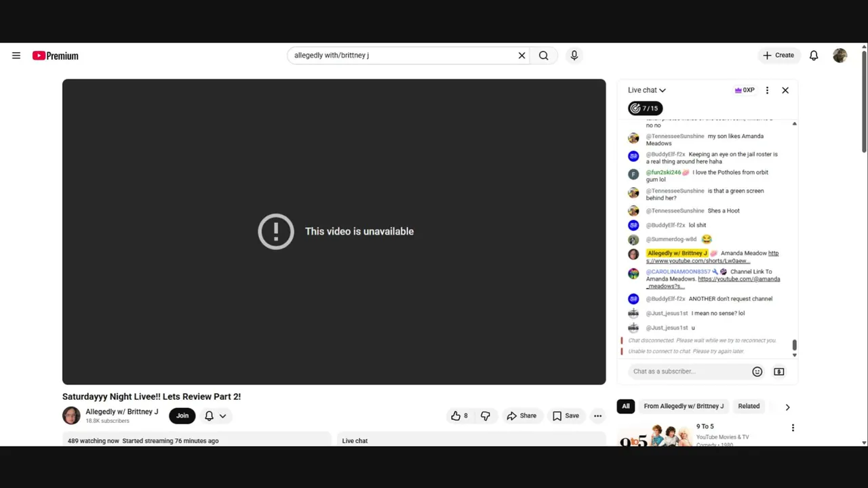The height and width of the screenshot is (488, 868).
Task: Click the page vertical scrollbar
Action: pos(864,102)
